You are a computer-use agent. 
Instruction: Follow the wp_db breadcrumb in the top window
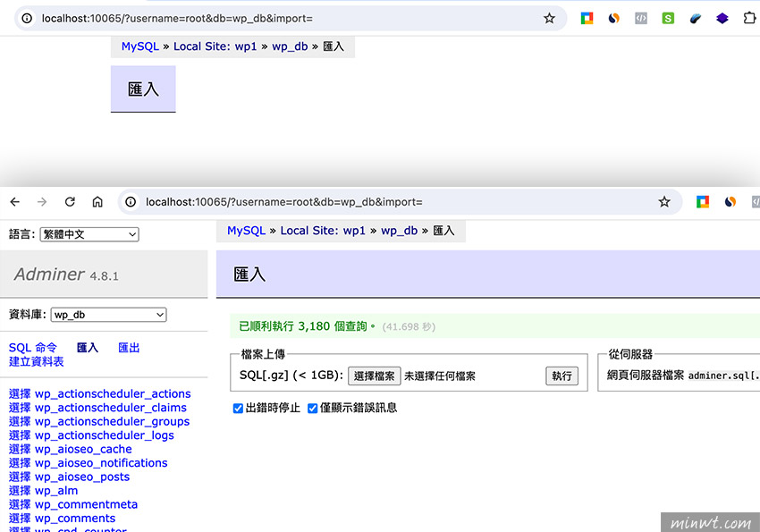click(x=290, y=46)
